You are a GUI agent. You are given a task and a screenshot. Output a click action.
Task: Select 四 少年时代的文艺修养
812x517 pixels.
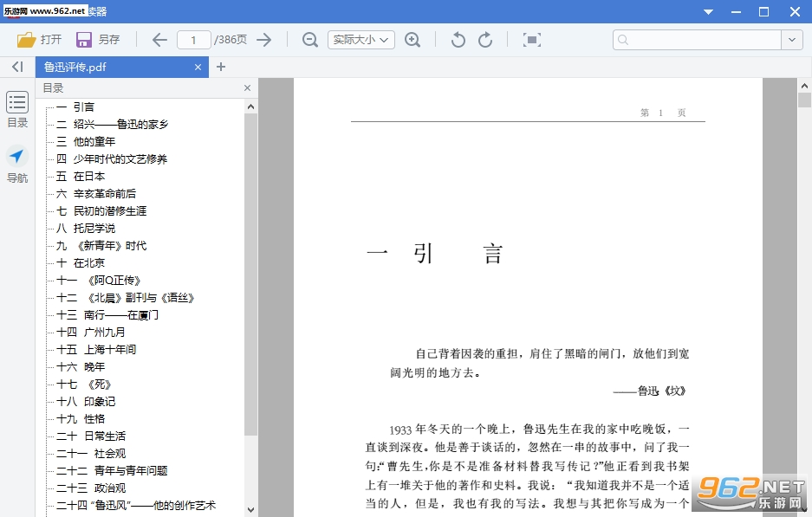click(x=112, y=158)
